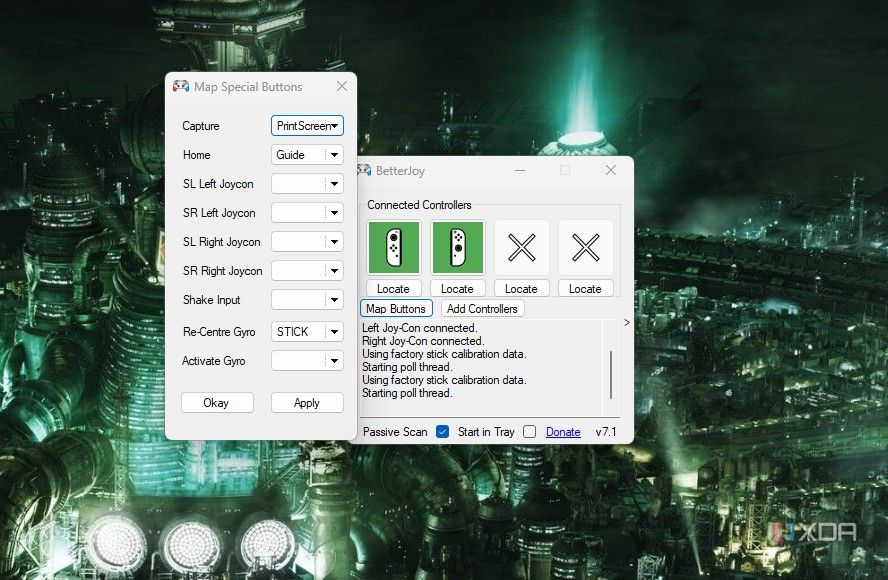Click the third empty controller slot
Screen dimensions: 888x580
tap(521, 247)
